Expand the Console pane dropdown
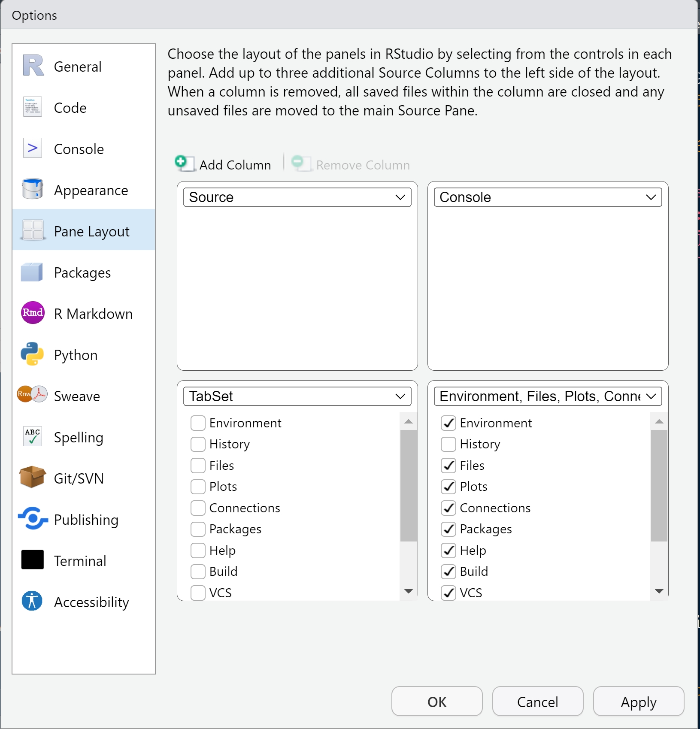Screen dimensions: 700x729 (548, 197)
